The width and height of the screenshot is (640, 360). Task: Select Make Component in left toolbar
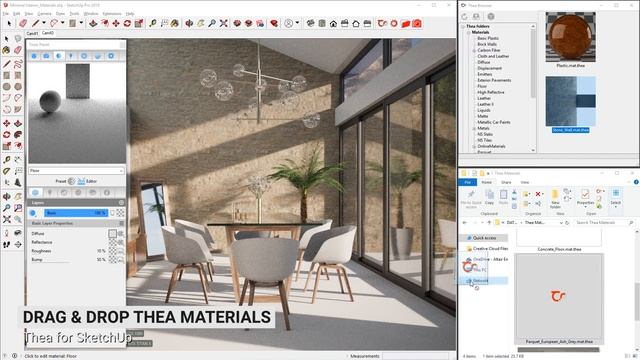[x=18, y=39]
